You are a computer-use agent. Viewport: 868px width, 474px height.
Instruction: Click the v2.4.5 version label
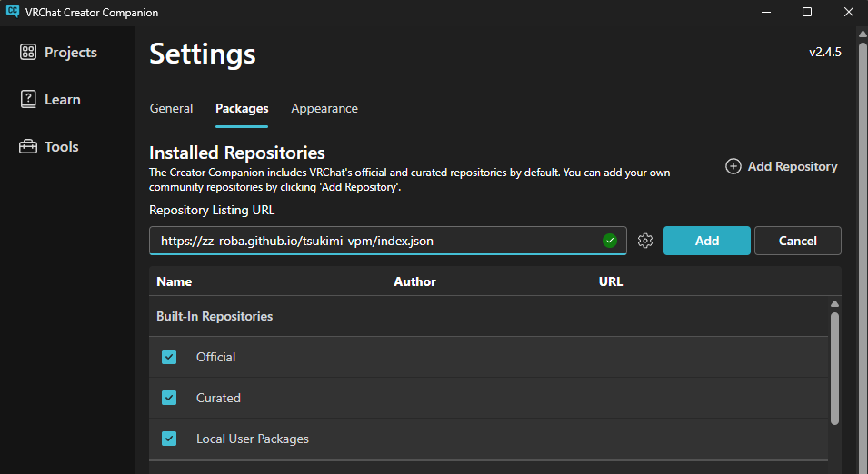(824, 52)
